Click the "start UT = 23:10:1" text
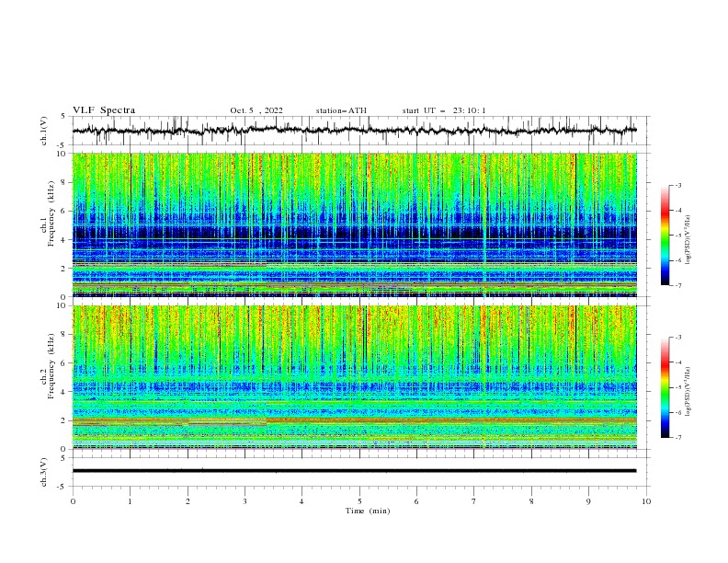This screenshot has height=563, width=728. (x=444, y=110)
